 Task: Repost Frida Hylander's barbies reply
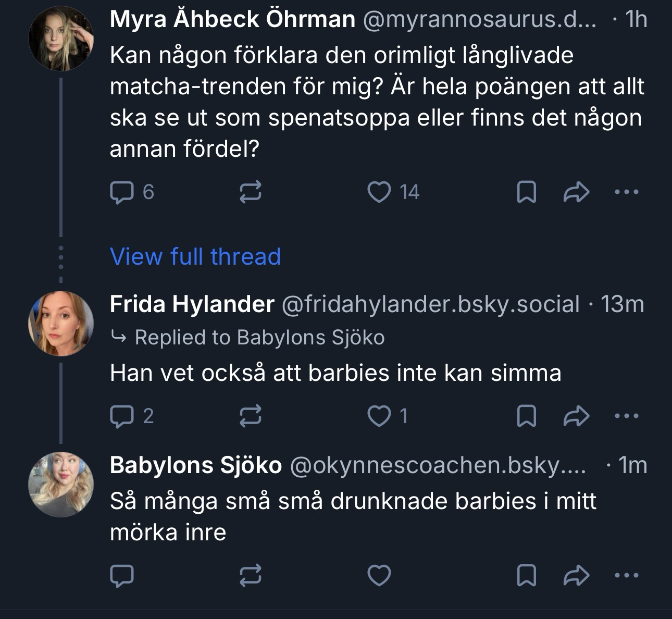(250, 416)
